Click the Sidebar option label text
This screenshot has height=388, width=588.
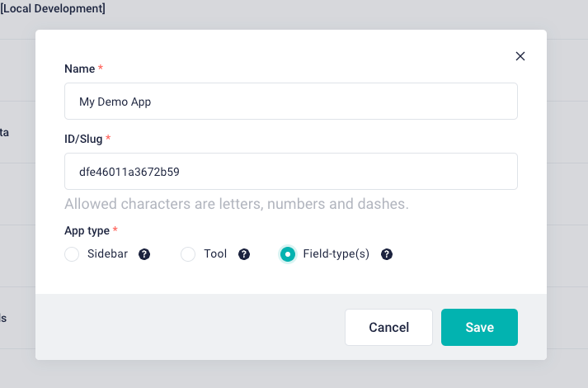(x=107, y=254)
